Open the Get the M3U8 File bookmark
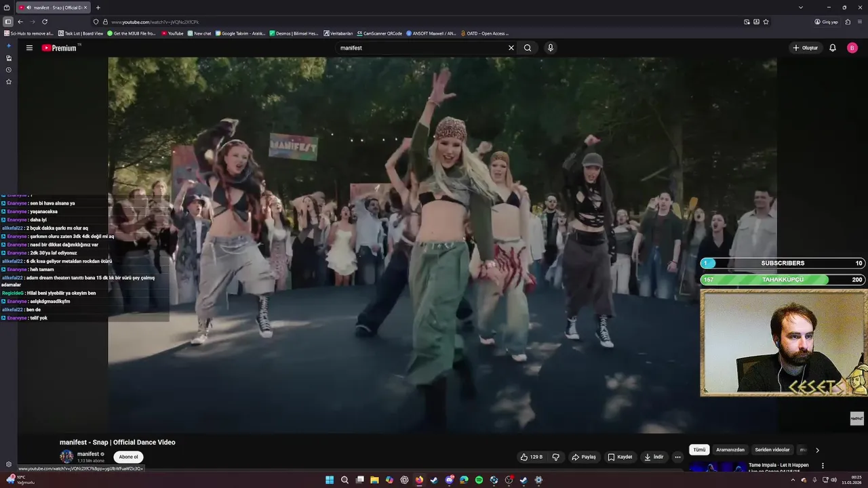Image resolution: width=868 pixels, height=488 pixels. tap(132, 33)
